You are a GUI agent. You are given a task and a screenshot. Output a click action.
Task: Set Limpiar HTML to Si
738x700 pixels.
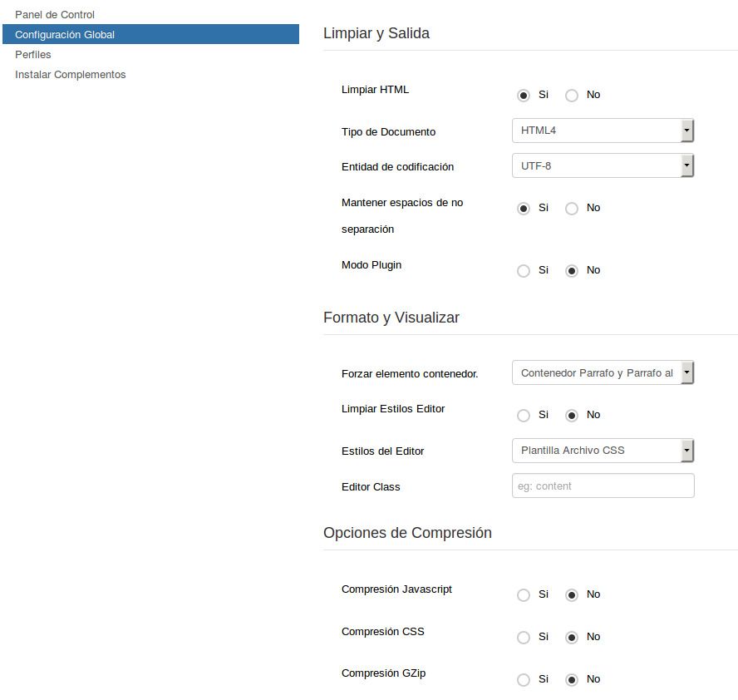point(523,96)
